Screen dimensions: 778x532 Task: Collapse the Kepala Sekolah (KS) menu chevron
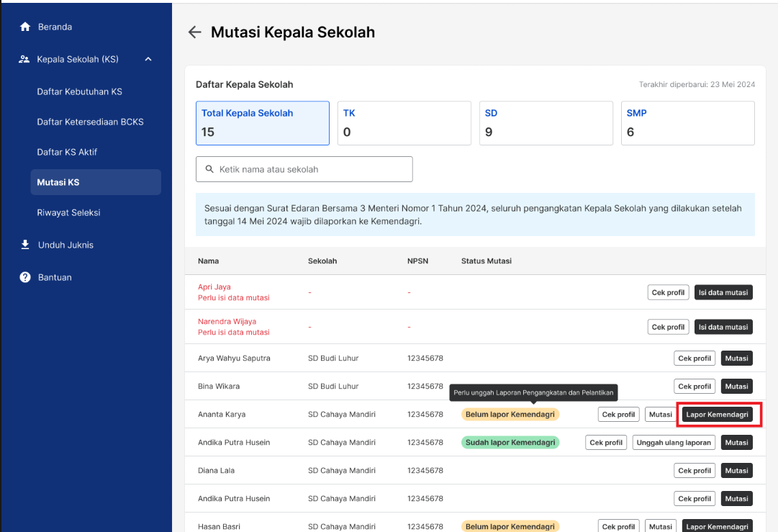pos(148,59)
